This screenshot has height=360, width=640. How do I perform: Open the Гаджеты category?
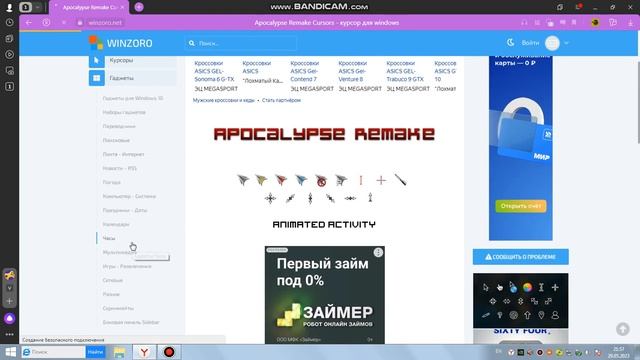tap(133, 78)
